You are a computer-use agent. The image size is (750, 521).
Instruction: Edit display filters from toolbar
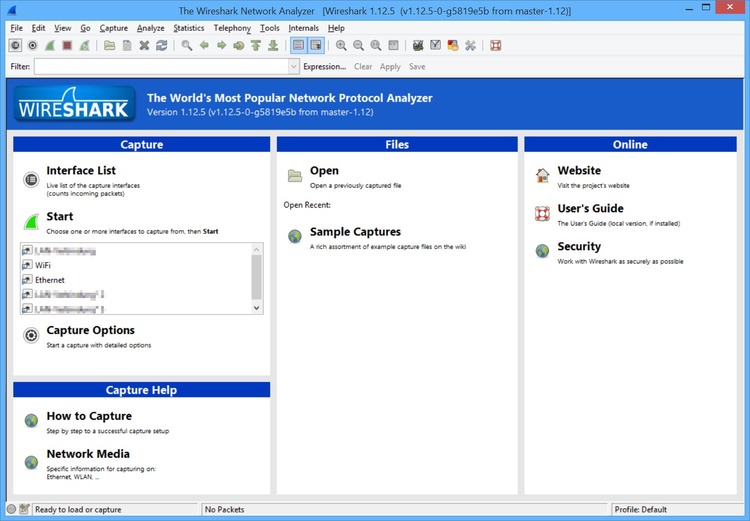[x=435, y=45]
